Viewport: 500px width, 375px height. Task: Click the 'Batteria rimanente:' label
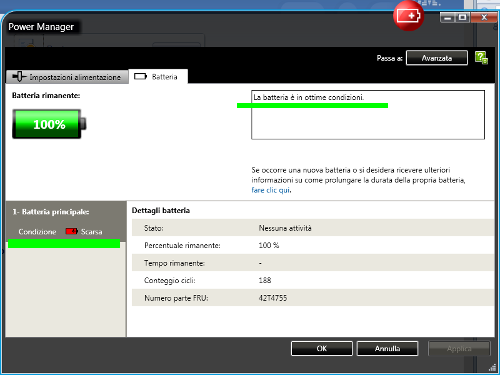[46, 95]
